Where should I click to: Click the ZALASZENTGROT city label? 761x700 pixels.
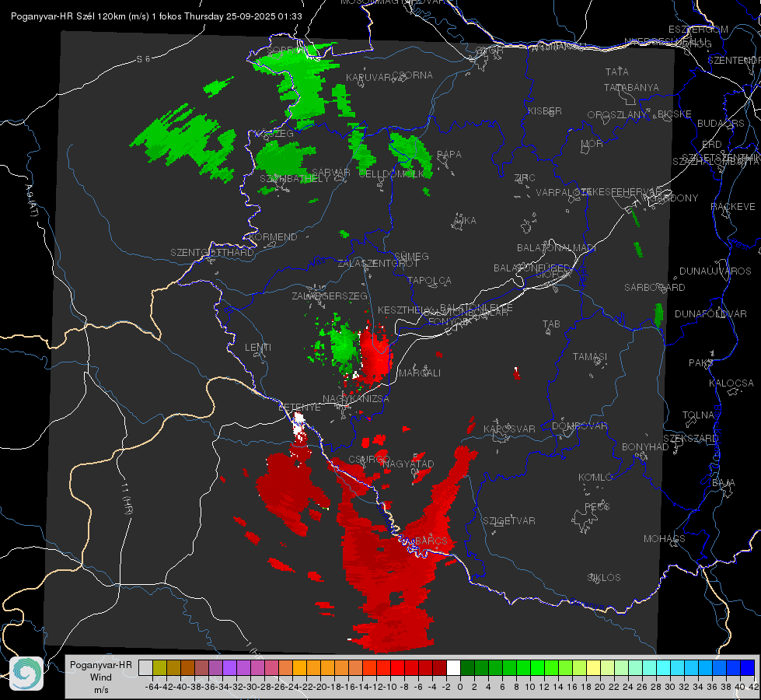[x=378, y=264]
